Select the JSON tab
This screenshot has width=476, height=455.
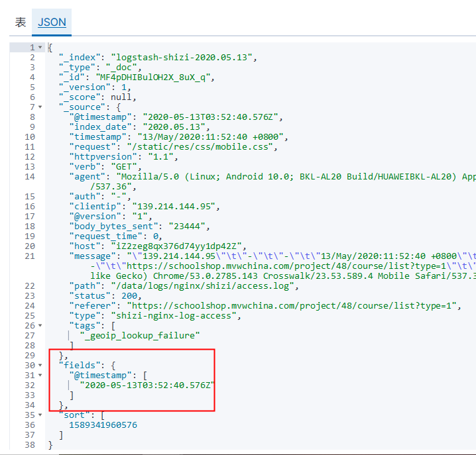point(52,22)
